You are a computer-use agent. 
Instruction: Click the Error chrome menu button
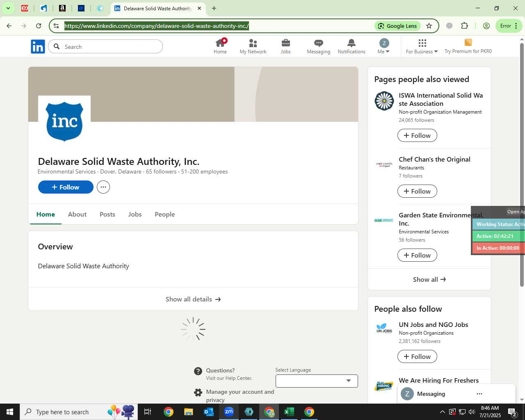click(x=509, y=26)
